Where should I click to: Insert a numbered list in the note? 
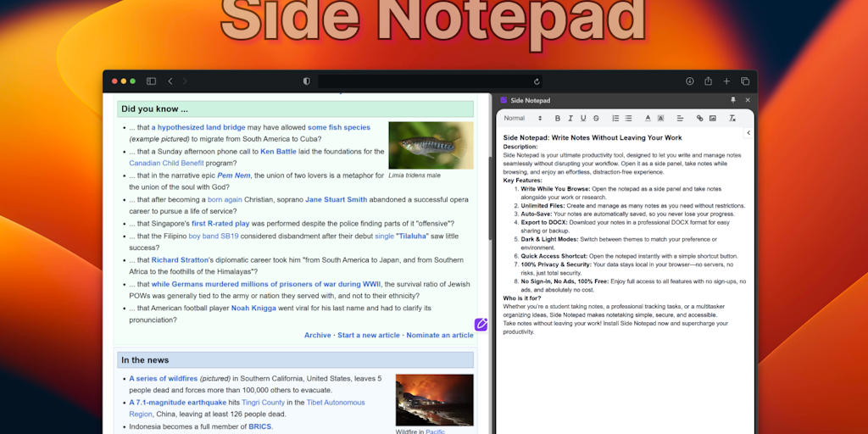(x=616, y=118)
